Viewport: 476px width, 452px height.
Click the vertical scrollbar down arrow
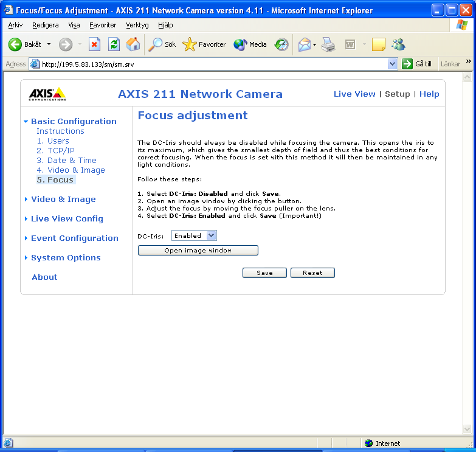pyautogui.click(x=467, y=429)
